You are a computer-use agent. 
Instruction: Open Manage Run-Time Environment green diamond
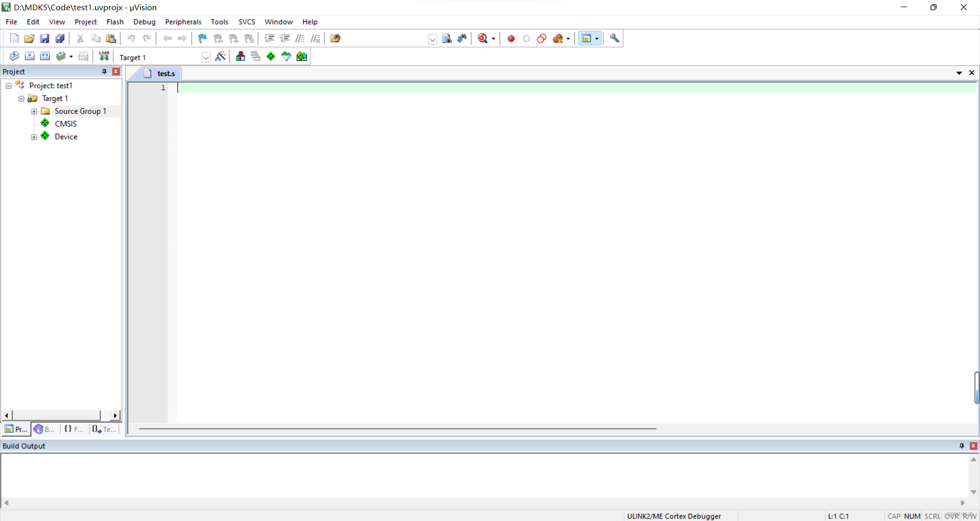(x=271, y=56)
